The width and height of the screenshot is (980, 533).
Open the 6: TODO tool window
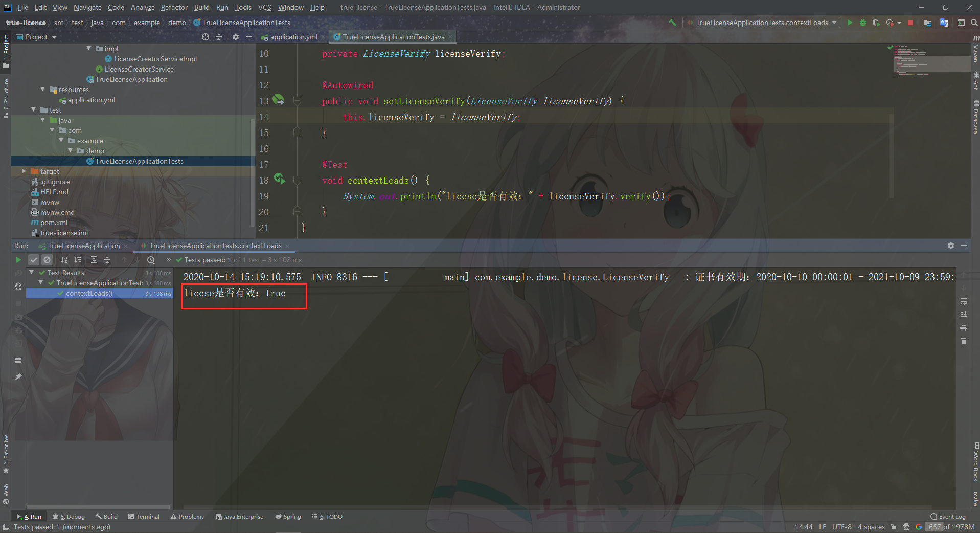click(327, 517)
